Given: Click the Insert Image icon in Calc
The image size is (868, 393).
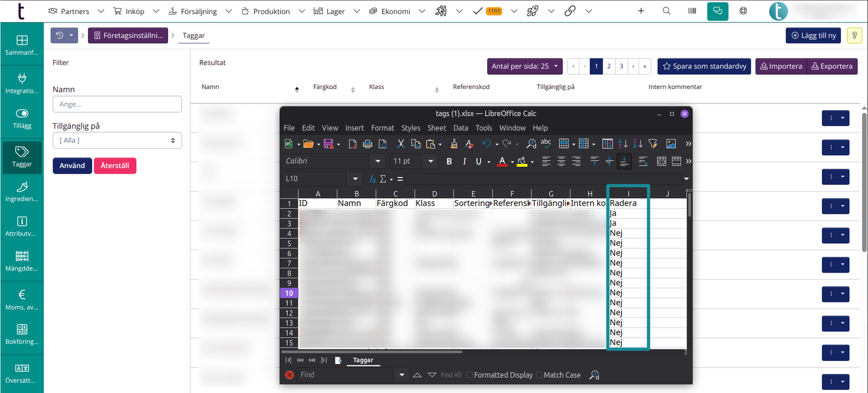Looking at the screenshot, I should (x=671, y=144).
